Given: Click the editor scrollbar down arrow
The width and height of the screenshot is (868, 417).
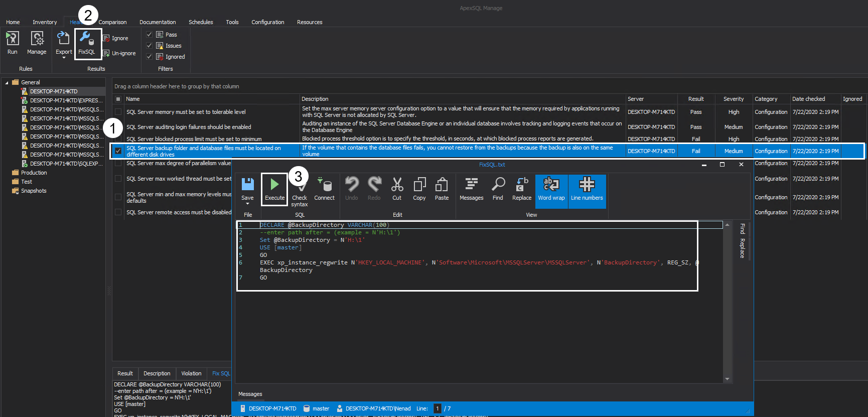Looking at the screenshot, I should click(727, 379).
